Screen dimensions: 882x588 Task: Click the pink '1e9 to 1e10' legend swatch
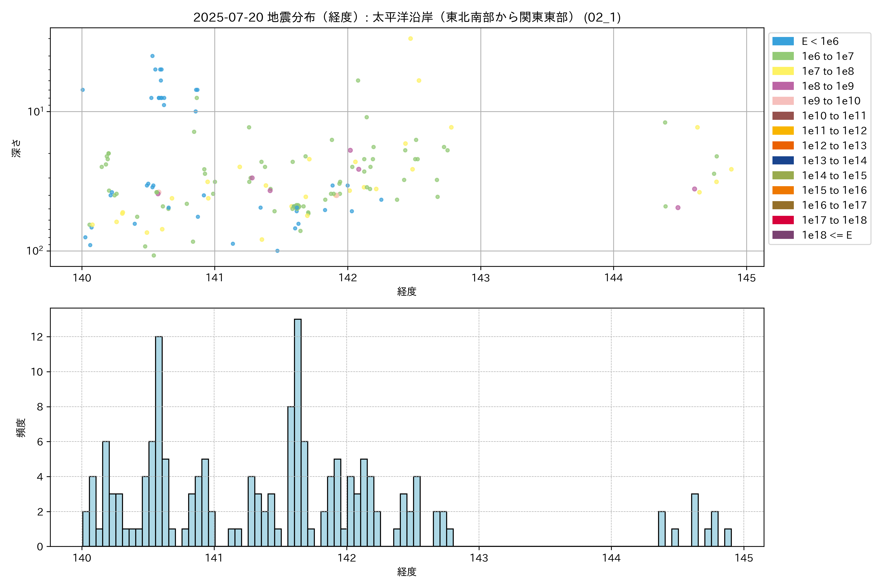(x=783, y=101)
